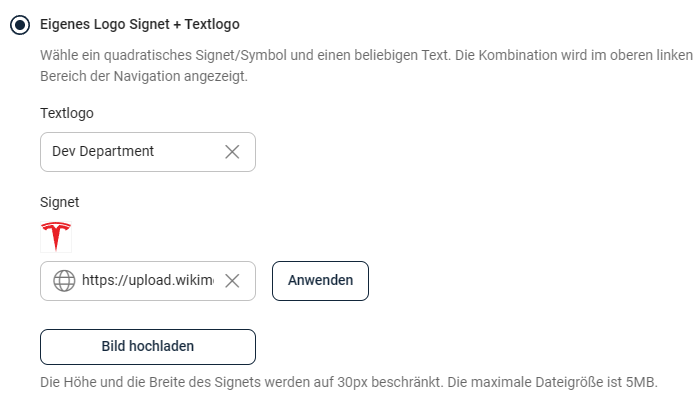Screen dimensions: 700x406
Task: Apply the URL with Anwenden button
Action: [x=321, y=281]
